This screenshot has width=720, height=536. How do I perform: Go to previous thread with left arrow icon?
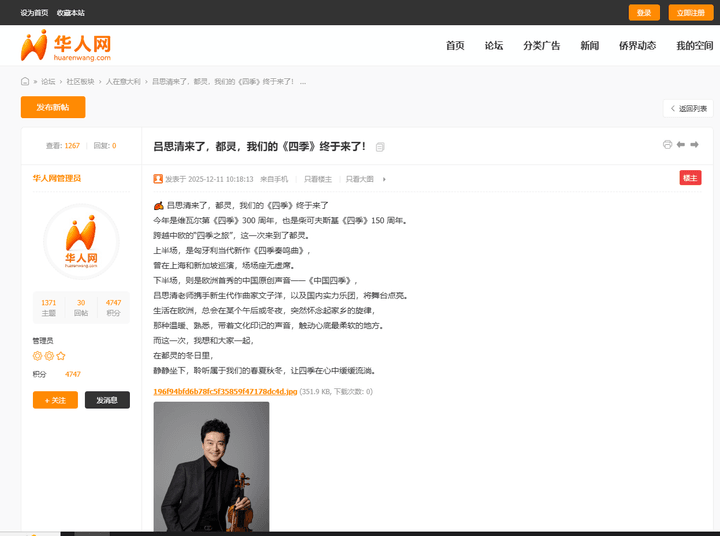point(681,145)
